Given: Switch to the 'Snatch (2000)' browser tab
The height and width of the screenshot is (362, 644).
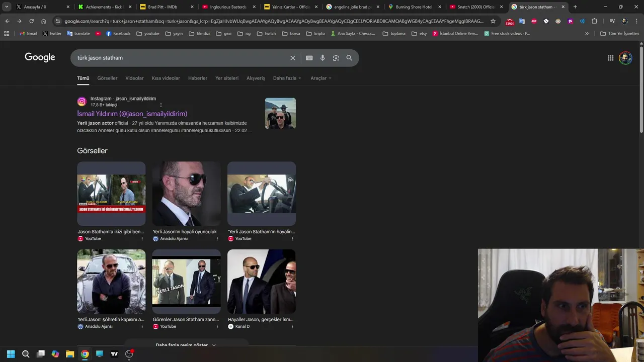Looking at the screenshot, I should [476, 7].
